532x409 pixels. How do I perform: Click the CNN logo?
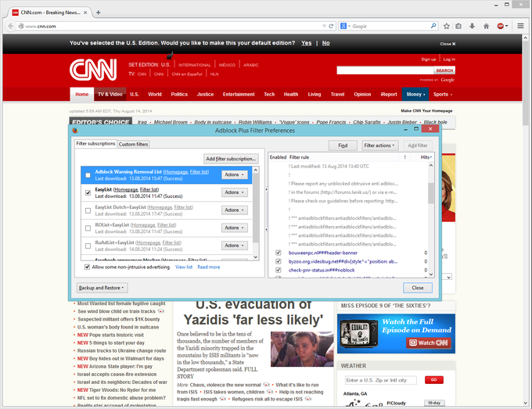pyautogui.click(x=93, y=70)
